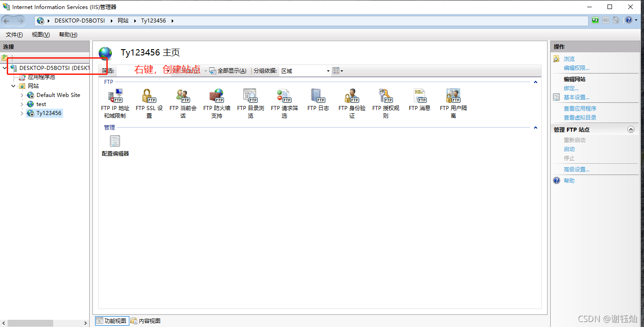This screenshot has width=644, height=327.
Task: Open FTP SSL 设置 feature
Action: pos(149,103)
